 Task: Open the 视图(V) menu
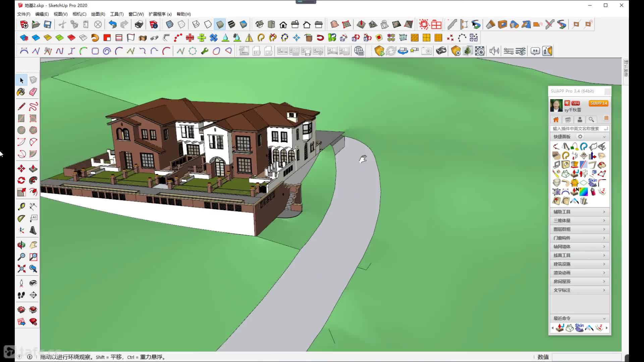[x=61, y=14]
